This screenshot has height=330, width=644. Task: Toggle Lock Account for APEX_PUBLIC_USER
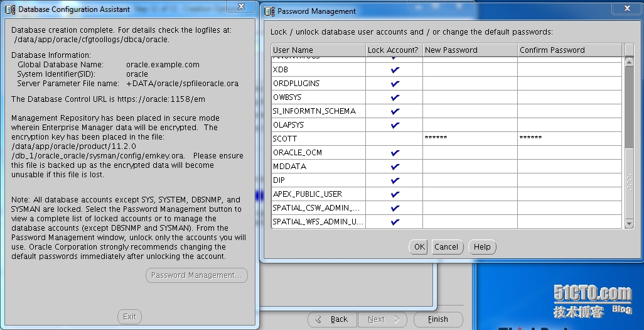coord(395,194)
